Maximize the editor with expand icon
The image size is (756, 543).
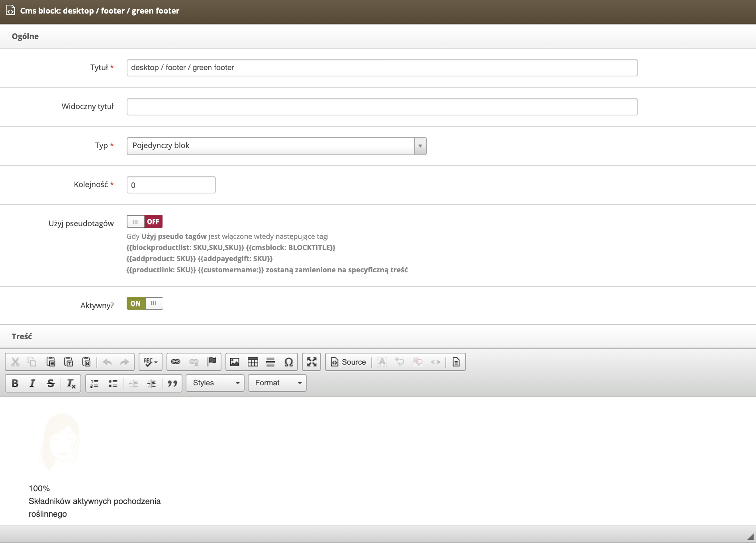(x=311, y=362)
